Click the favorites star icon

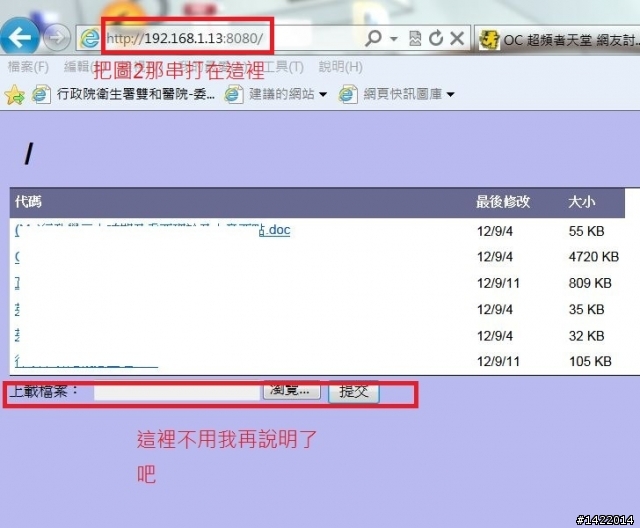pos(14,95)
